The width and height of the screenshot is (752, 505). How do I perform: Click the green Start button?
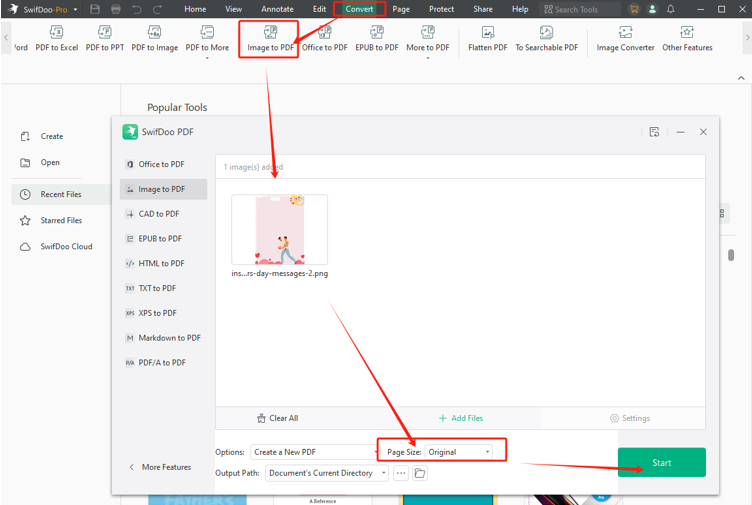(662, 462)
